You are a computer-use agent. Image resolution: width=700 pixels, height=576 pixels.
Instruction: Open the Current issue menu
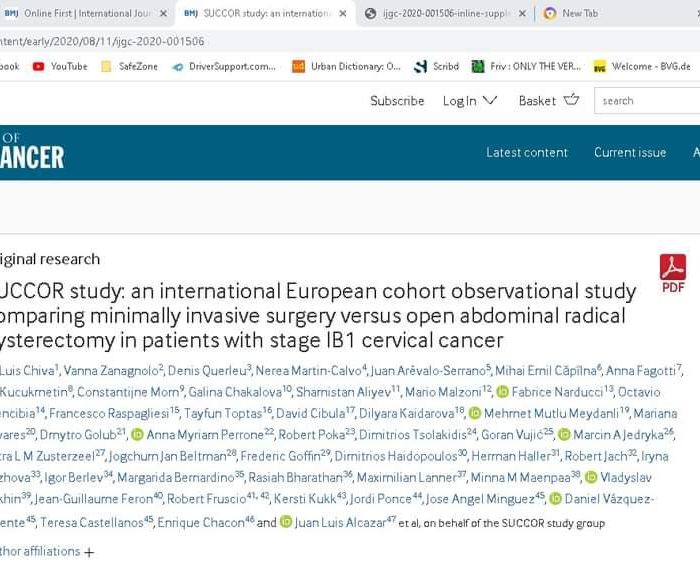coord(629,152)
